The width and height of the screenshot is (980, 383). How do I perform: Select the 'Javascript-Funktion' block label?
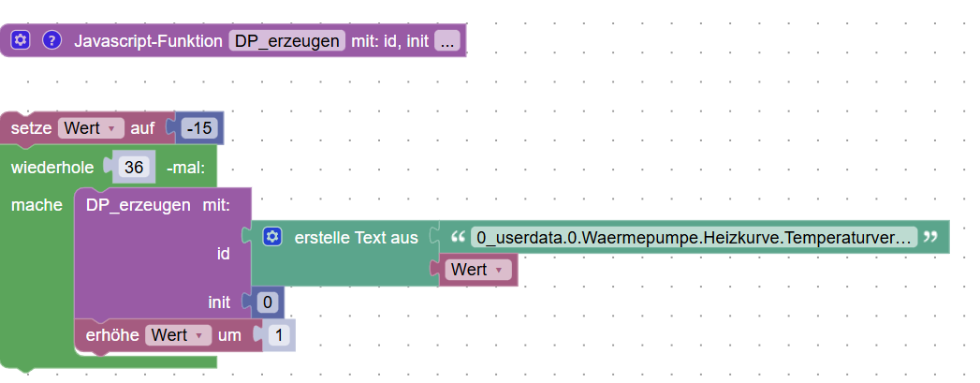point(148,41)
